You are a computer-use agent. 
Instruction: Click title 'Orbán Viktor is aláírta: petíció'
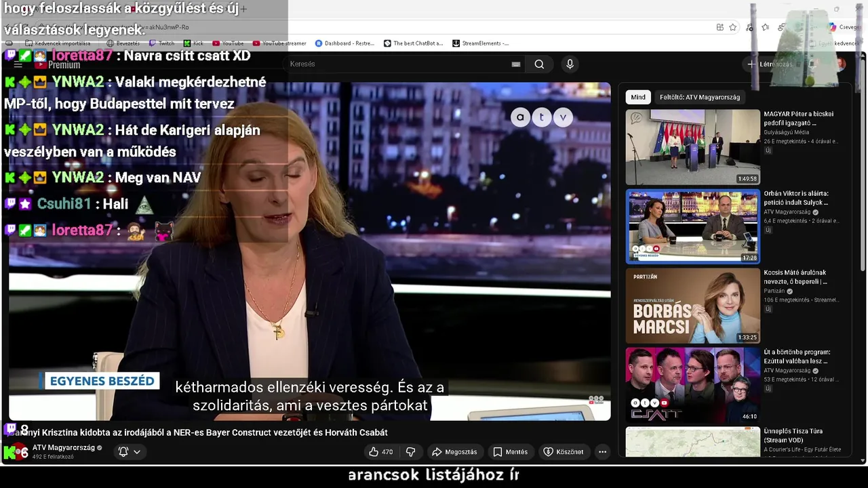[796, 198]
